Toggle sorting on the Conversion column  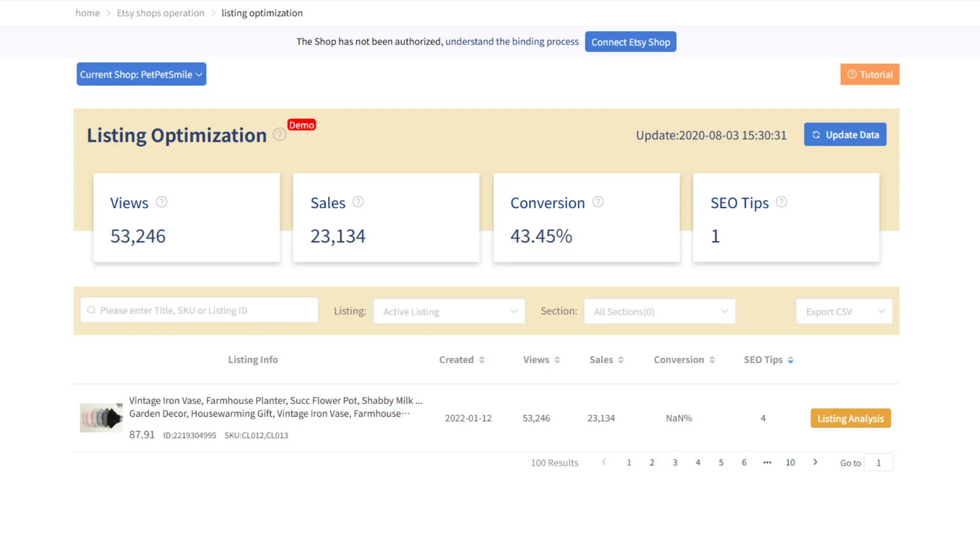[712, 359]
